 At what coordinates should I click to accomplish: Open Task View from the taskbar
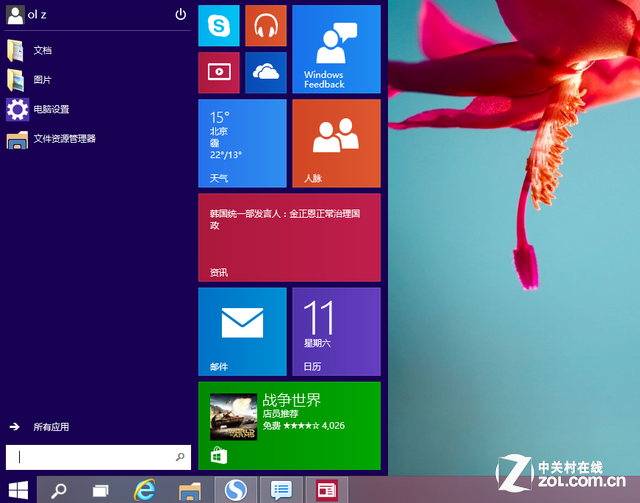(100, 490)
